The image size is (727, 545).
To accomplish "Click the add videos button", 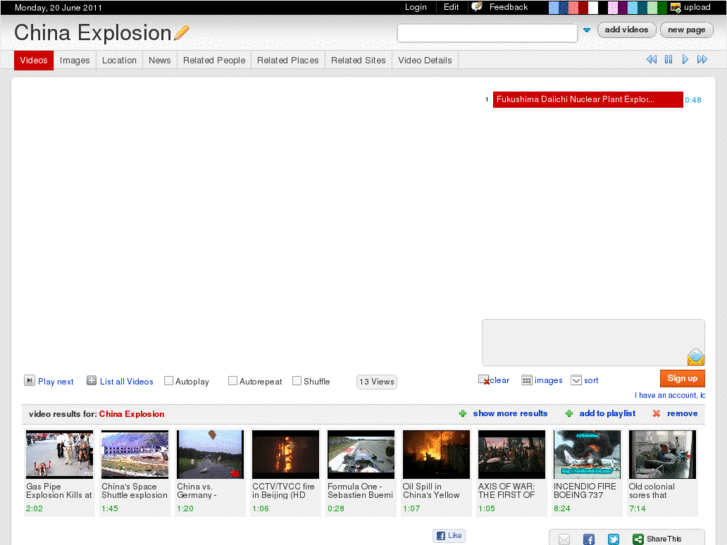I will 626,30.
